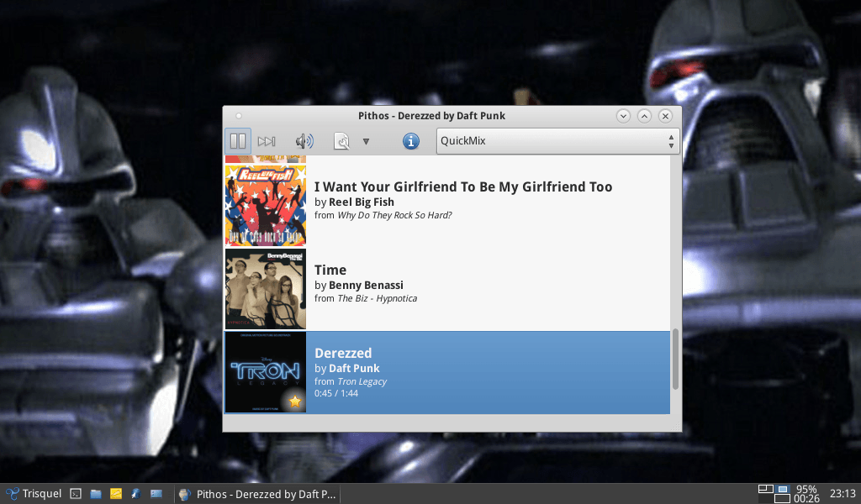The height and width of the screenshot is (504, 861).
Task: Open the Pithos preferences wrench icon
Action: pos(341,141)
